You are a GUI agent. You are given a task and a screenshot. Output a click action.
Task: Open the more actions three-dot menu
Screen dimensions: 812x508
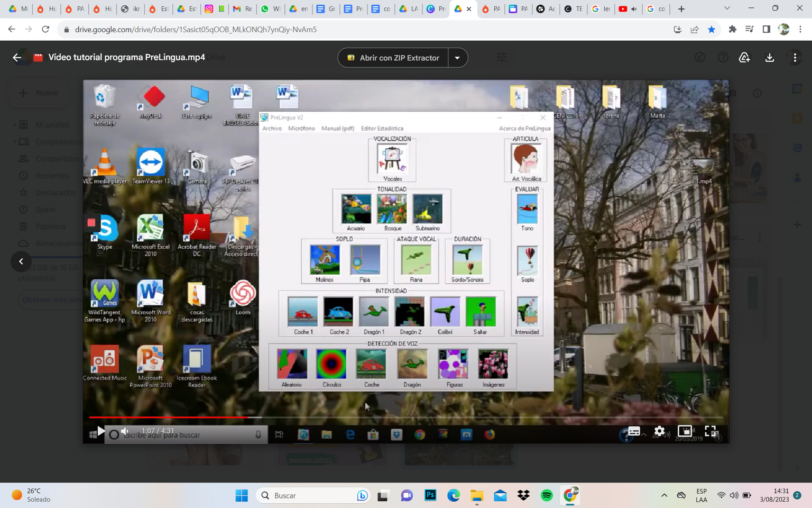tap(795, 58)
